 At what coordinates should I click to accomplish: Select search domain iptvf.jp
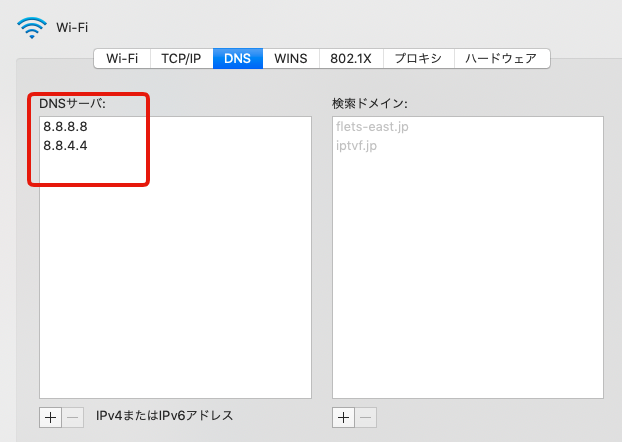468,146
